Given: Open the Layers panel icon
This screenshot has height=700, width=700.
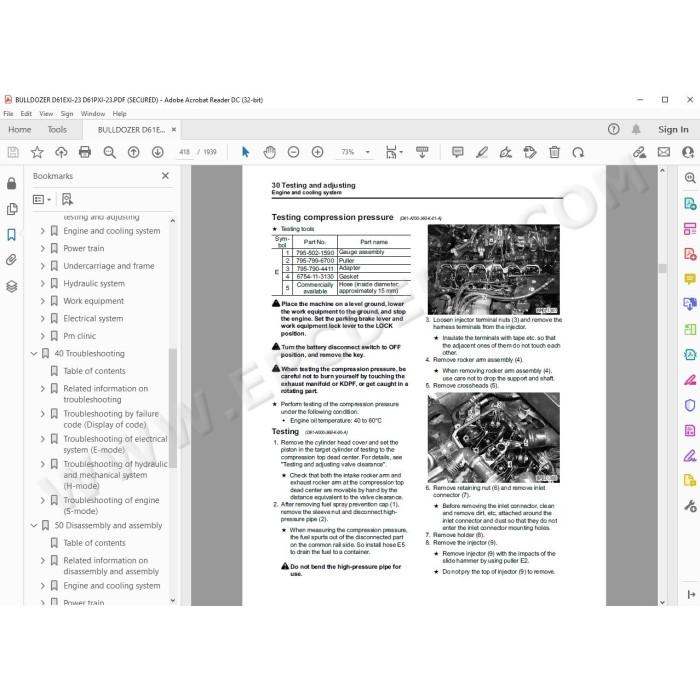Looking at the screenshot, I should tap(12, 286).
